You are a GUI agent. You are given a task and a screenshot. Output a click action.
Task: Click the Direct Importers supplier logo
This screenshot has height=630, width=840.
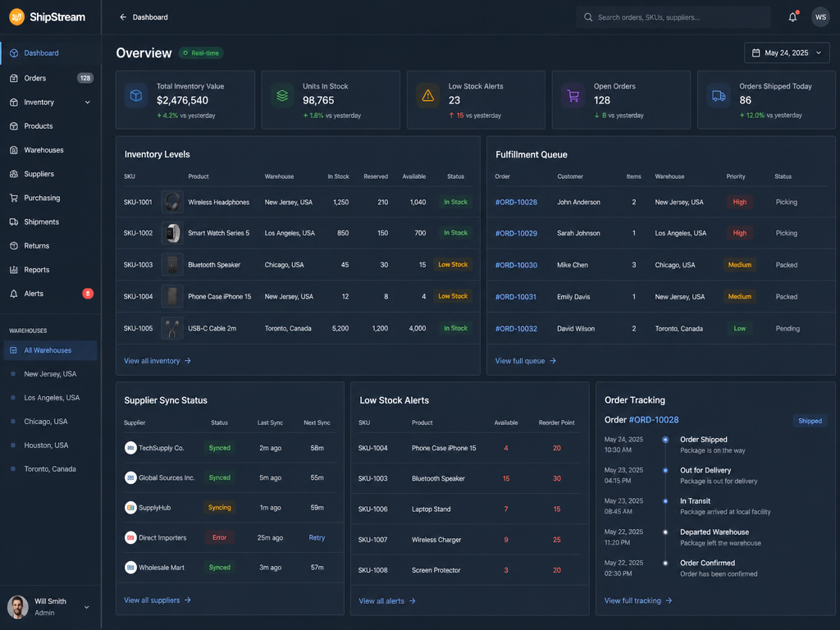click(130, 537)
